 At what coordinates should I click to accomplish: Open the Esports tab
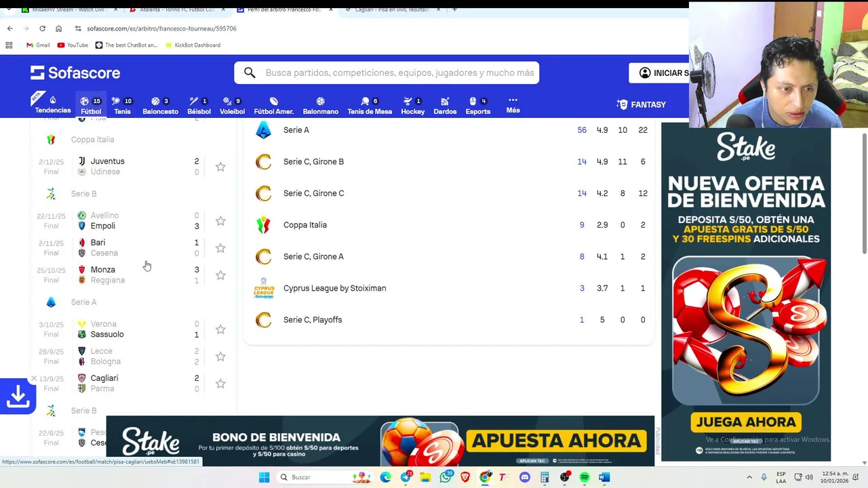pos(477,105)
